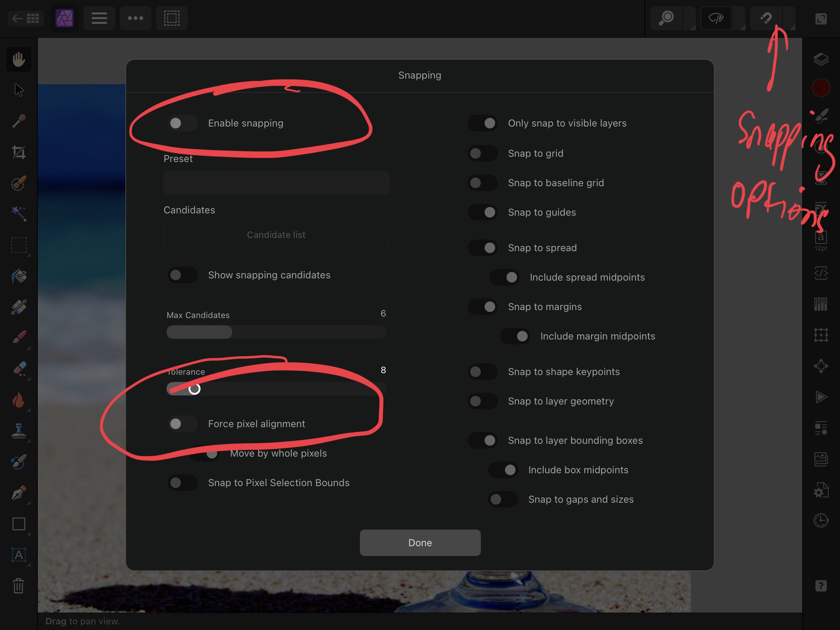Open the hamburger document menu
The image size is (840, 630).
click(x=99, y=18)
